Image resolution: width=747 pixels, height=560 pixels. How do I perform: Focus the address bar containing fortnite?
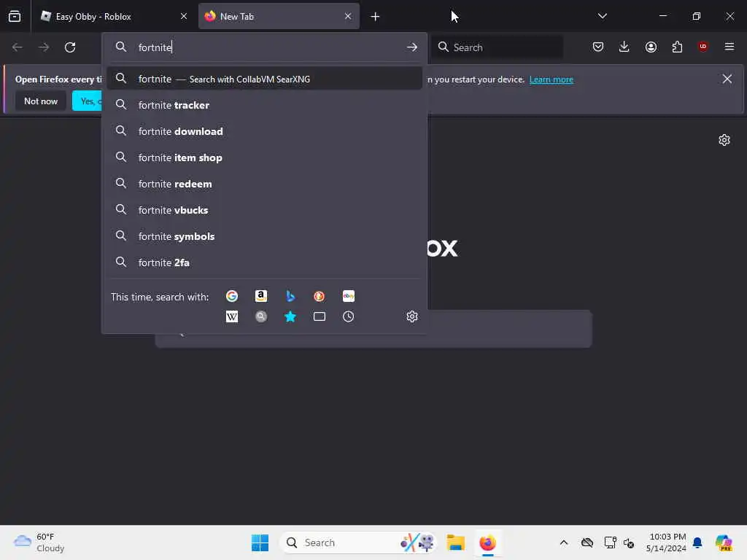pos(264,47)
